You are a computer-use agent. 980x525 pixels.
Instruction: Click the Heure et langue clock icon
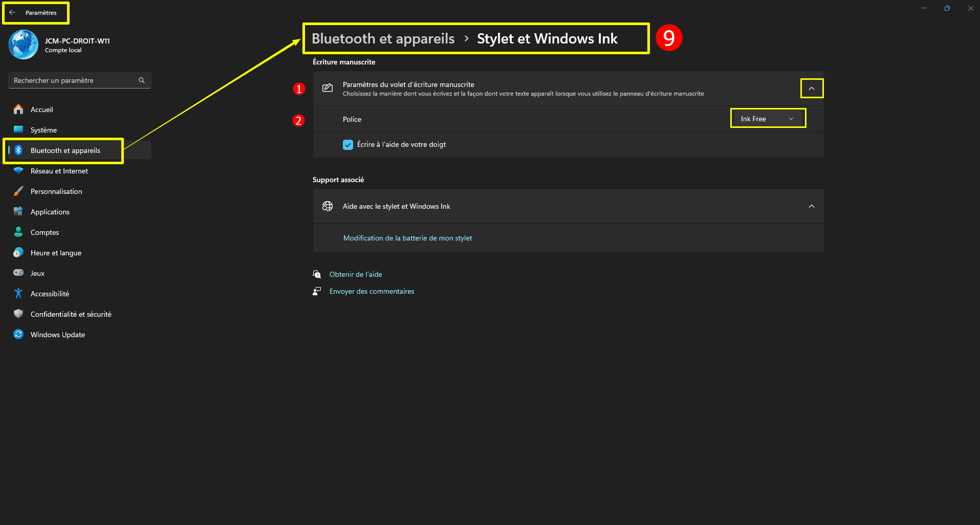pyautogui.click(x=18, y=253)
